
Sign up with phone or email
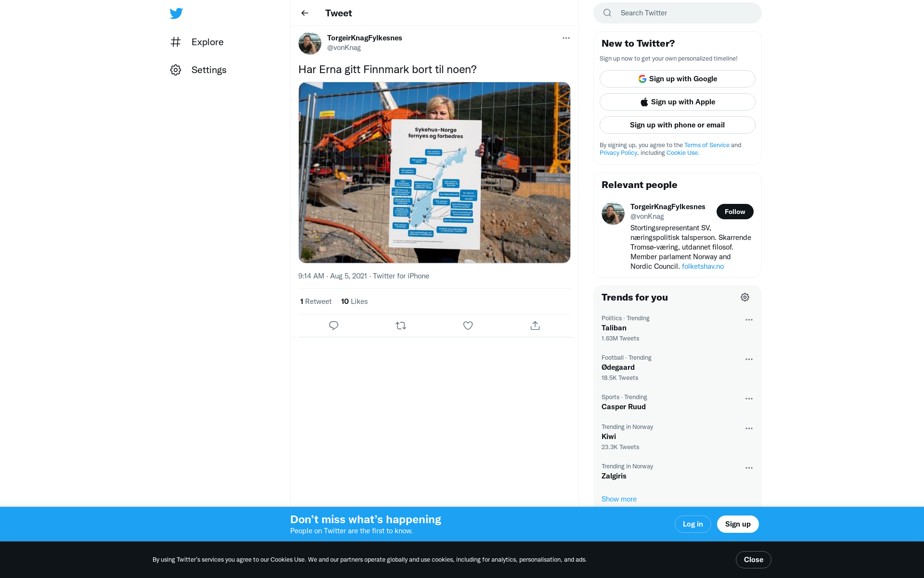point(678,125)
